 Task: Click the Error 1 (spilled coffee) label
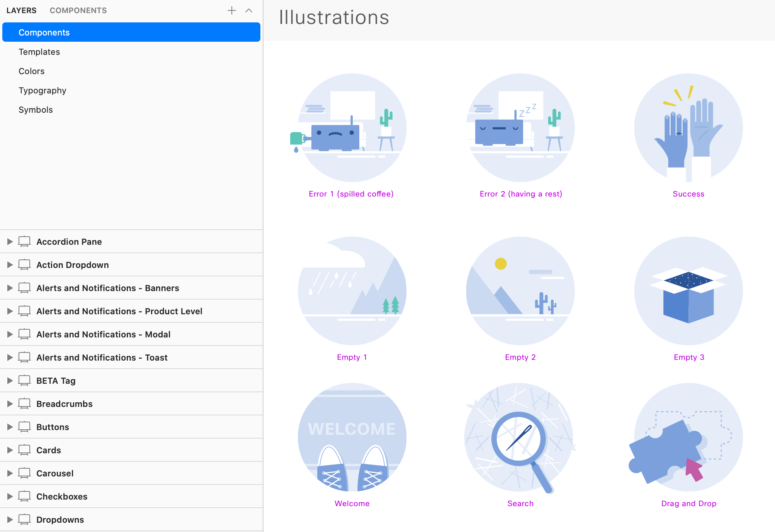click(x=351, y=194)
